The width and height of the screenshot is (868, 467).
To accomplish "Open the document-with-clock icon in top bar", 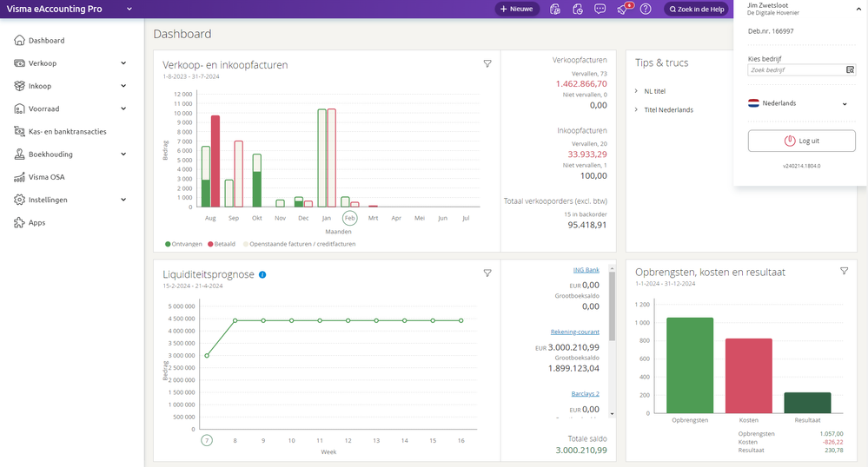I will (x=578, y=9).
